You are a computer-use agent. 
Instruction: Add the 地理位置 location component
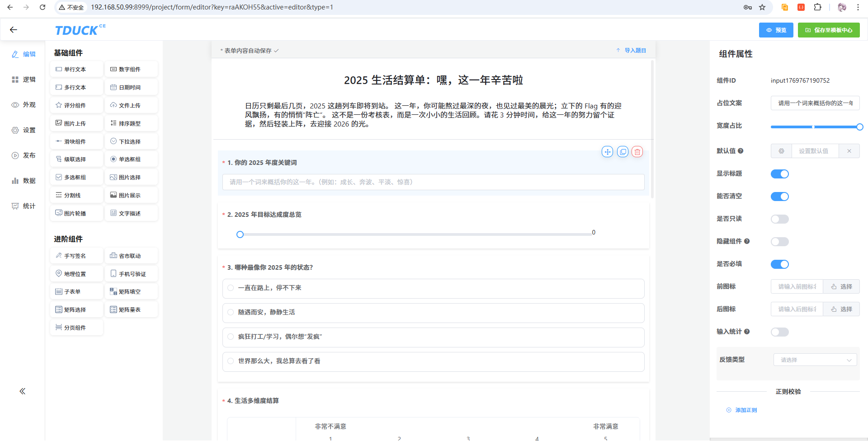tap(76, 274)
